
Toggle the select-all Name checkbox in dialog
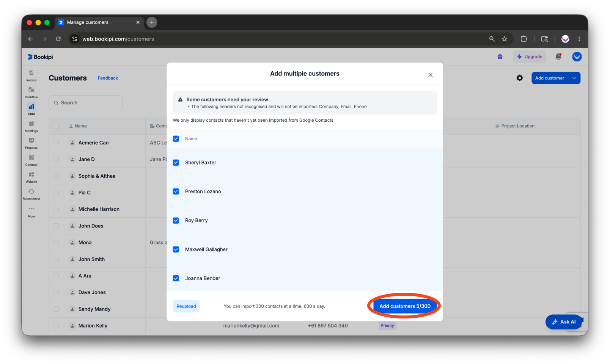(x=176, y=139)
